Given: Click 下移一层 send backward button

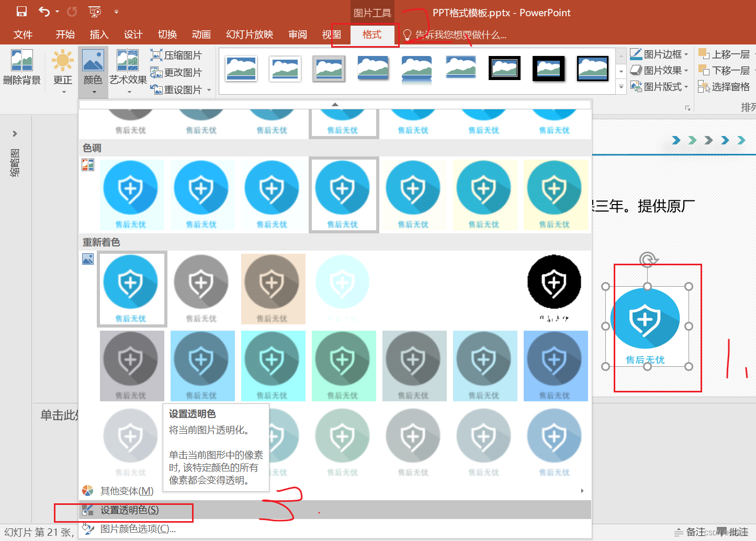Looking at the screenshot, I should (x=725, y=70).
